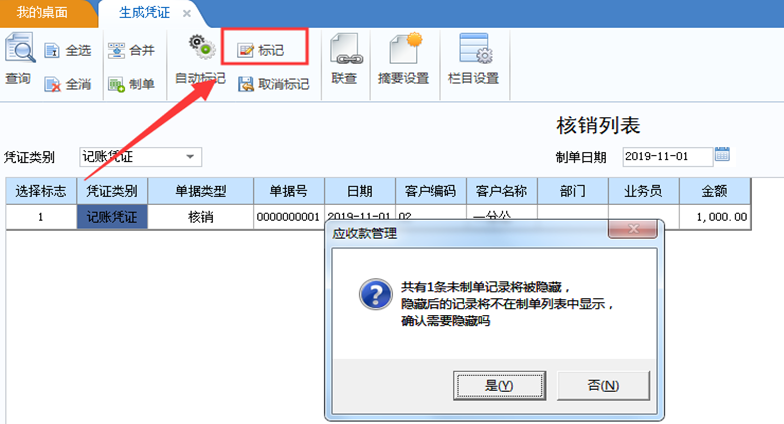Select the 记账凭证 table cell

point(112,217)
